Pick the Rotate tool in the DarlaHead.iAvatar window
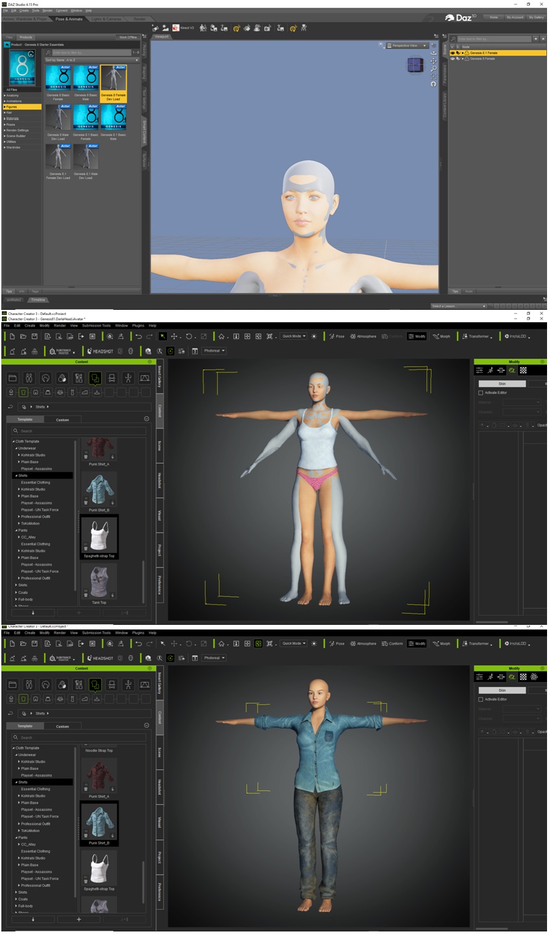The width and height of the screenshot is (560, 936). click(189, 336)
